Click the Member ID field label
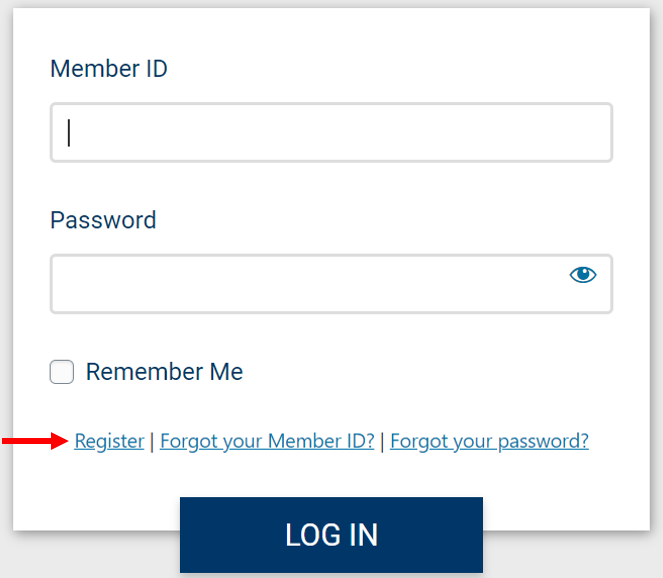Viewport: 663px width, 578px height. (x=109, y=68)
